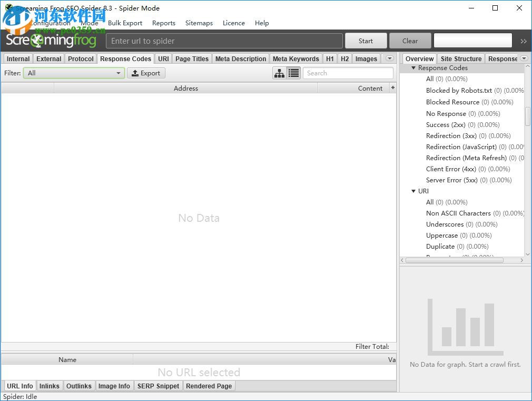Screen dimensions: 532x401
Task: Click the Clear button
Action: point(410,41)
